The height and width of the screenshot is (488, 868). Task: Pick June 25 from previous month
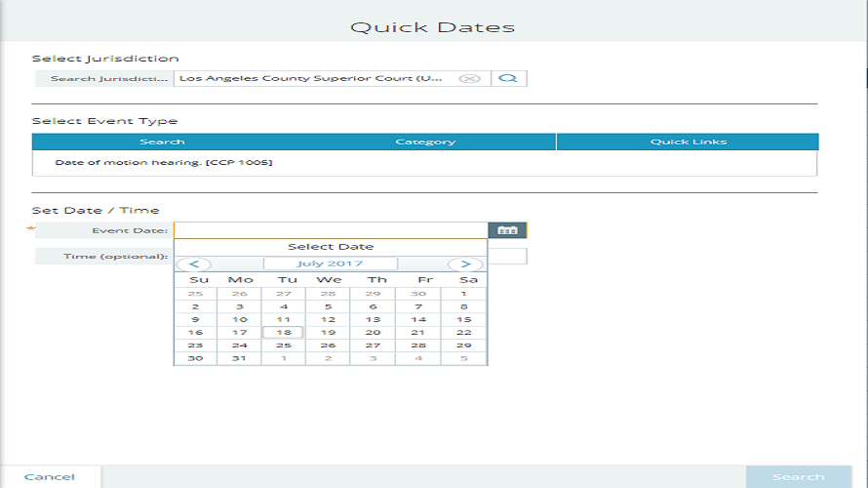coord(195,293)
